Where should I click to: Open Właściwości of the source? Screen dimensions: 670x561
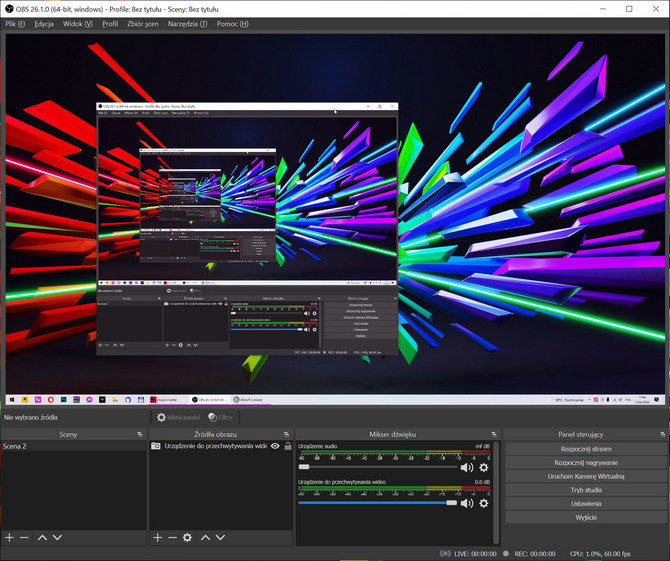coord(178,417)
